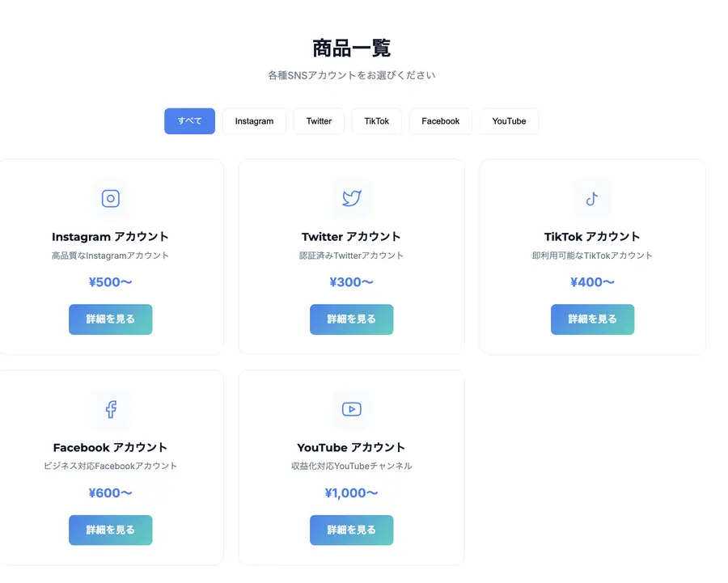The height and width of the screenshot is (583, 728).
Task: Click the ¥500〜 price
Action: (111, 282)
